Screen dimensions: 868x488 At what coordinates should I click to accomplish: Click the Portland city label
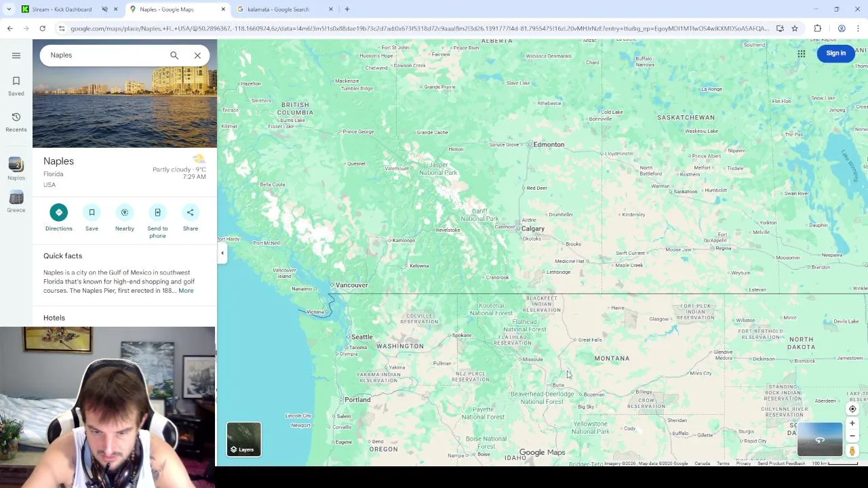point(357,400)
